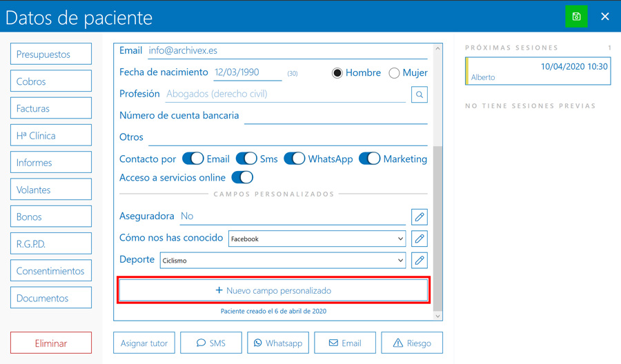Click the red Eliminar button

51,343
